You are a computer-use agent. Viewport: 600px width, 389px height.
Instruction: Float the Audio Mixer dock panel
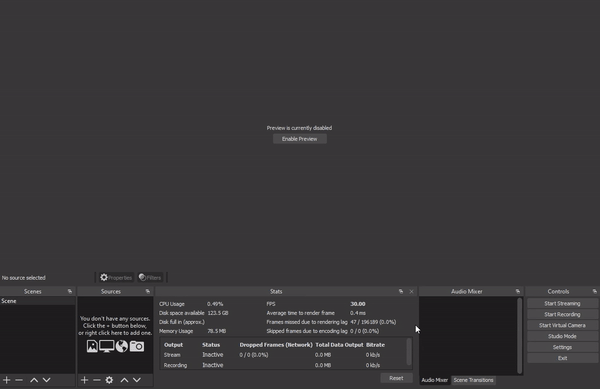(x=518, y=291)
